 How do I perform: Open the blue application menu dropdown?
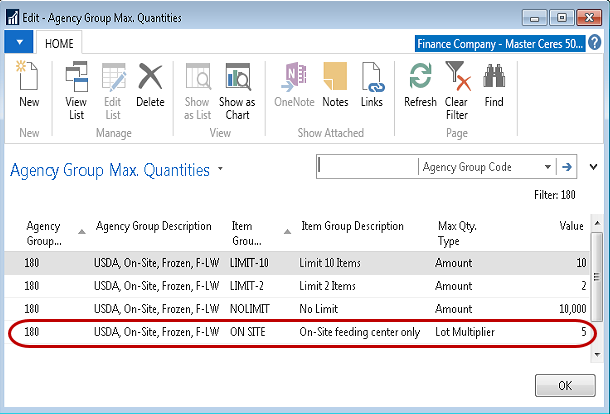(x=18, y=43)
